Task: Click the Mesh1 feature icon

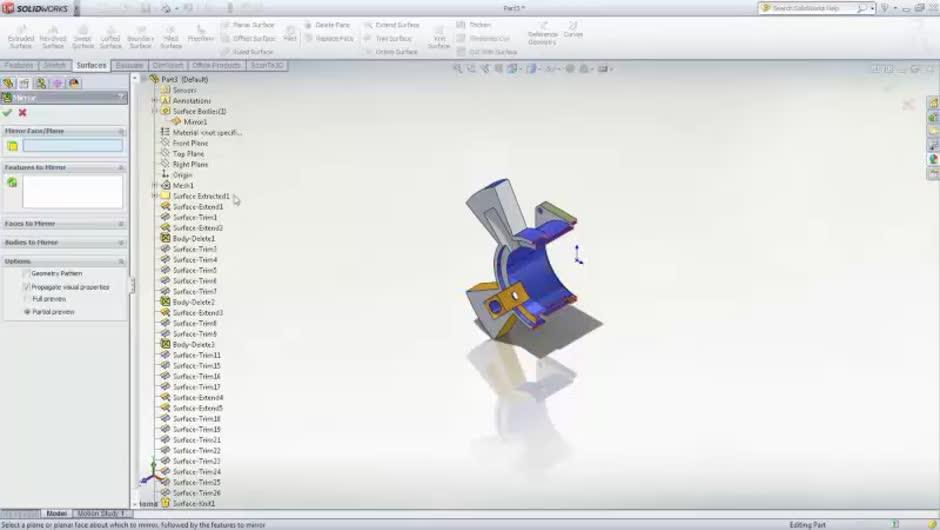Action: [165, 186]
